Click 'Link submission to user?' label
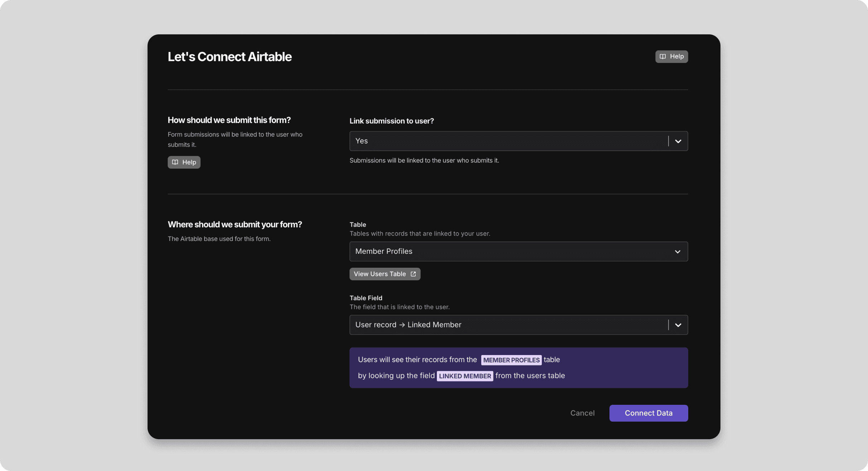This screenshot has height=471, width=868. (391, 121)
